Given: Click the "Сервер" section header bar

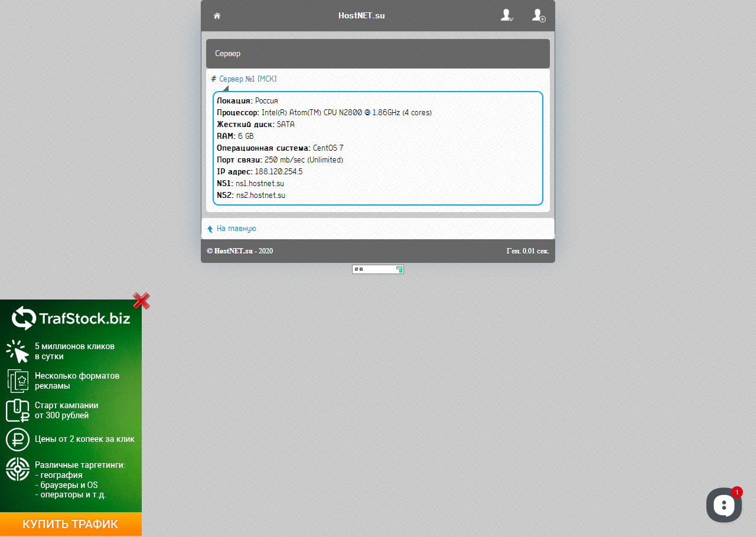Looking at the screenshot, I should [x=377, y=54].
